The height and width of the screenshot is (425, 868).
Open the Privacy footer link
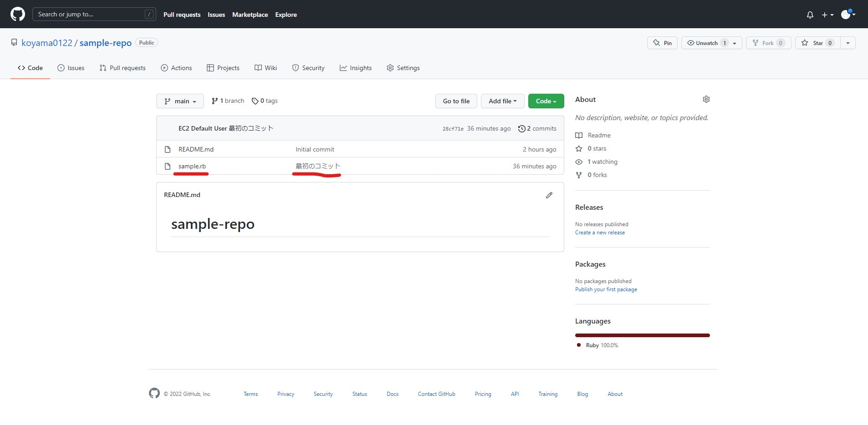(x=286, y=394)
